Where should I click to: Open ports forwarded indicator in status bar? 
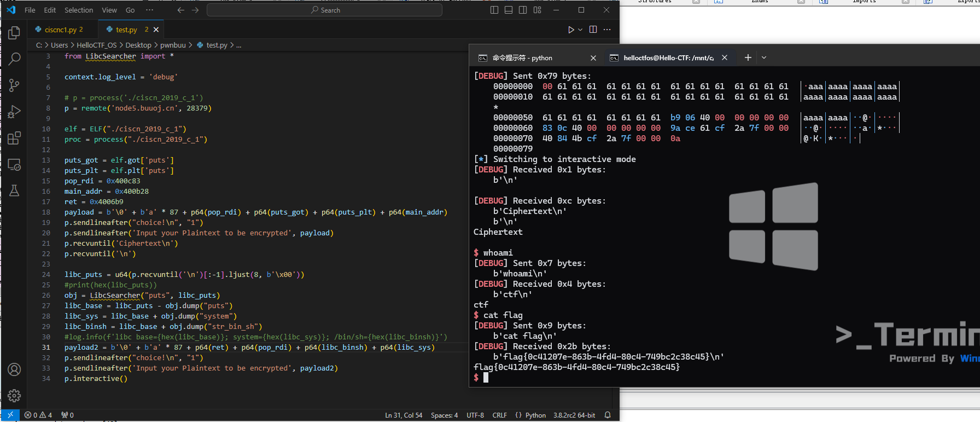pyautogui.click(x=67, y=415)
